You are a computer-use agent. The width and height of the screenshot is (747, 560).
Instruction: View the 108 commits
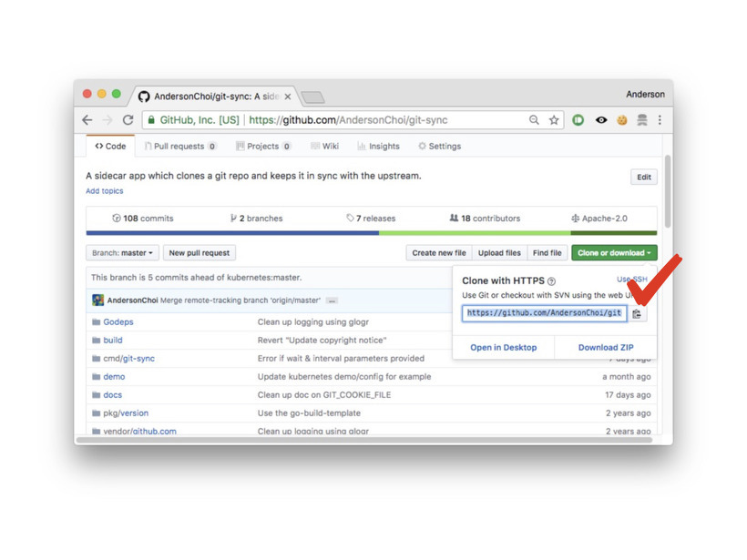[x=143, y=219]
